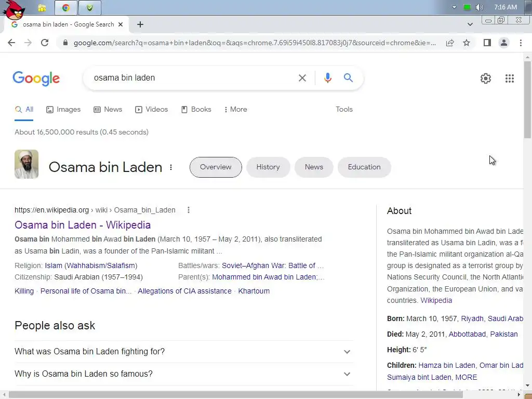The height and width of the screenshot is (399, 532).
Task: Clear the search query with X
Action: pos(302,78)
